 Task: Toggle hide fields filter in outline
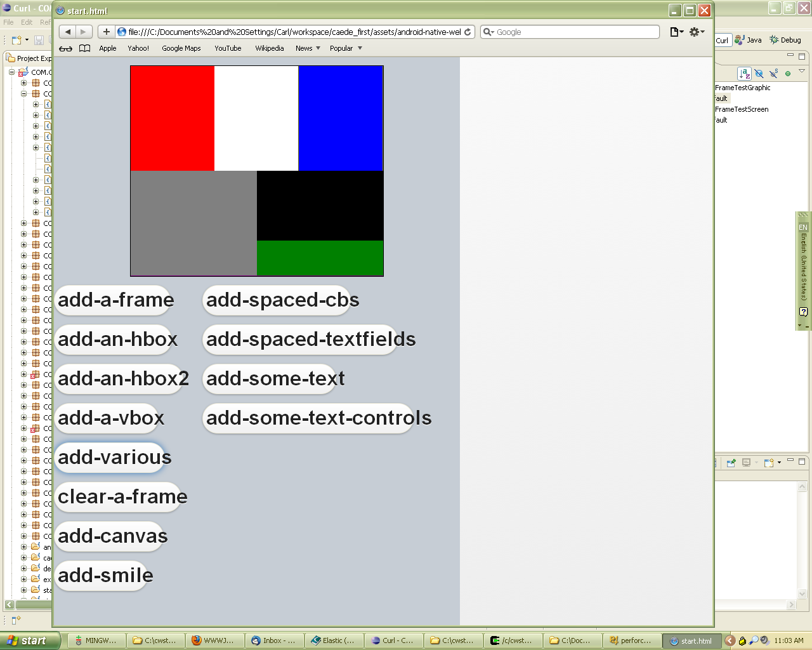[x=759, y=74]
